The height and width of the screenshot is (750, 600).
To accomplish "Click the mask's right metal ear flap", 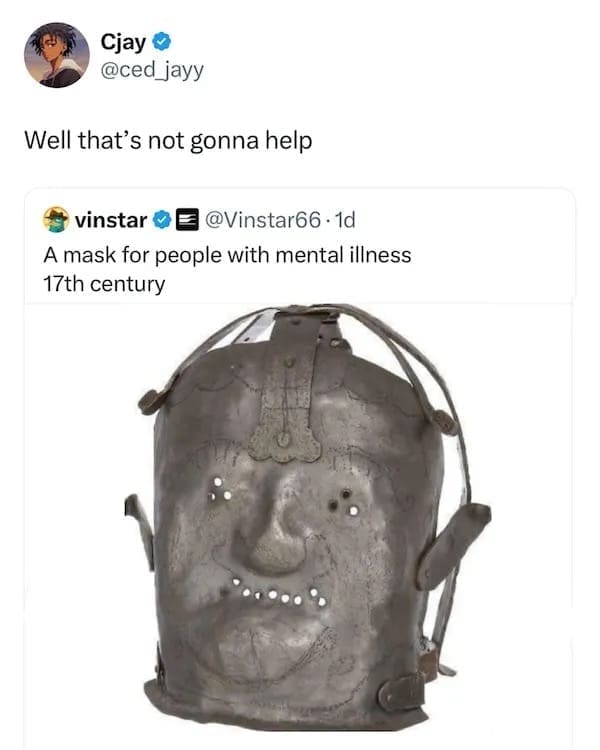I will (x=453, y=545).
